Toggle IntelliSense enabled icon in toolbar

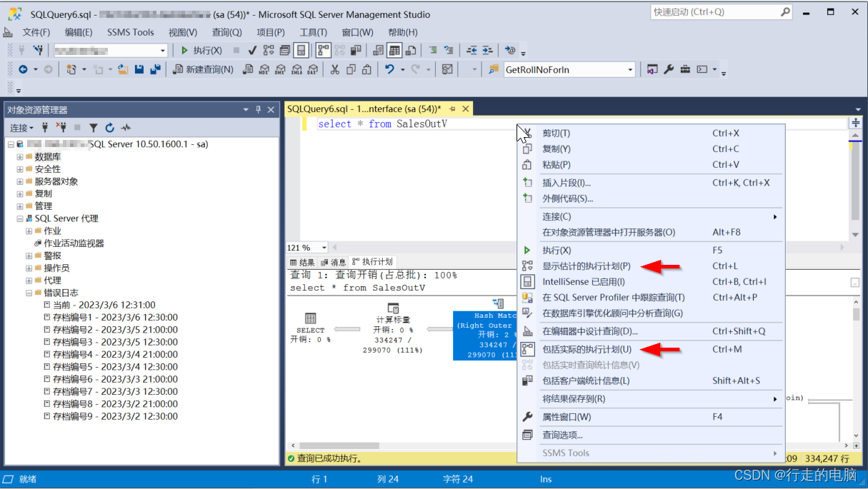coord(301,51)
